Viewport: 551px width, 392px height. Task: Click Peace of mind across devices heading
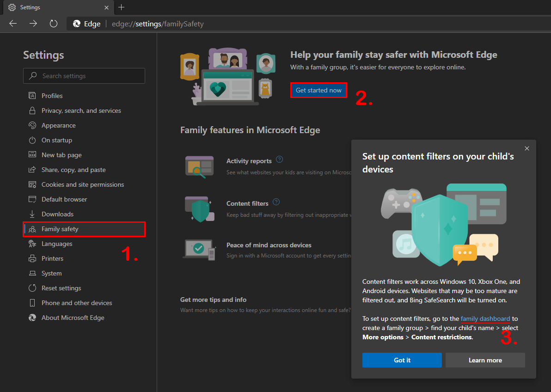click(269, 245)
